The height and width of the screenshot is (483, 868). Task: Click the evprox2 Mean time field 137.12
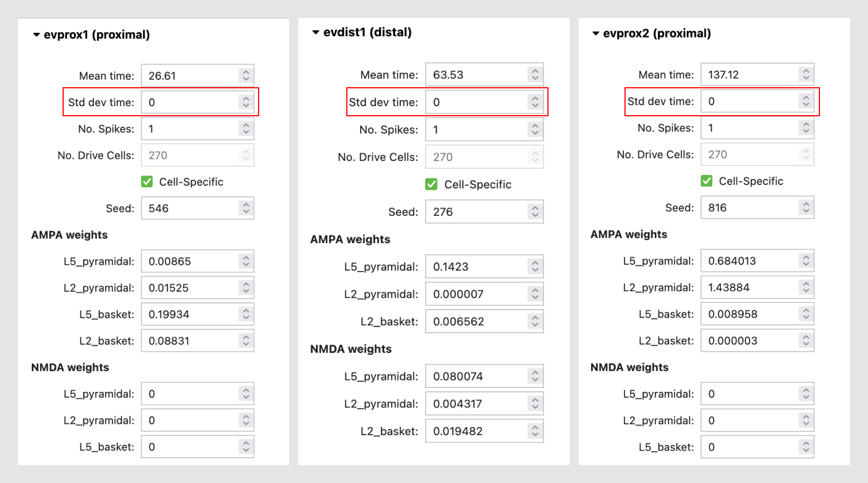coord(748,74)
